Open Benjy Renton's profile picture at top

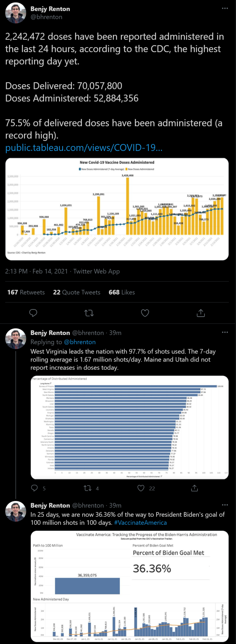16,13
